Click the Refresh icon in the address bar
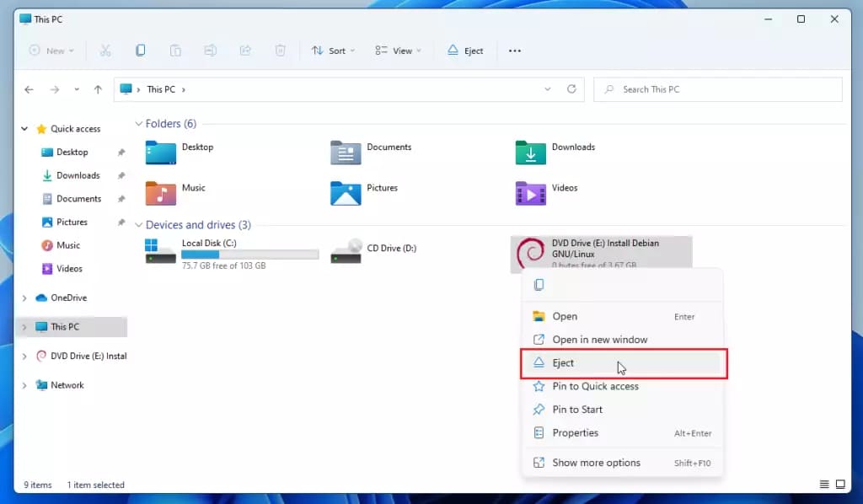This screenshot has width=863, height=504. click(x=571, y=89)
